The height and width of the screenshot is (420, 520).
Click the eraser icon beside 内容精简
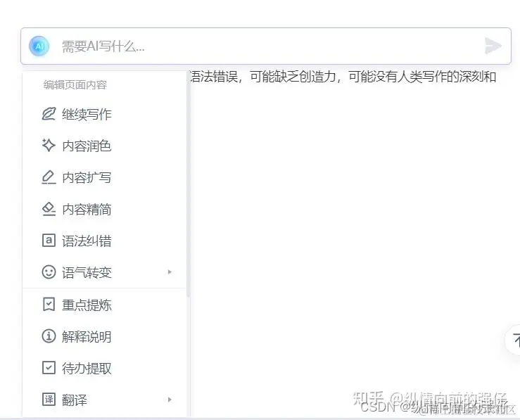pos(49,209)
